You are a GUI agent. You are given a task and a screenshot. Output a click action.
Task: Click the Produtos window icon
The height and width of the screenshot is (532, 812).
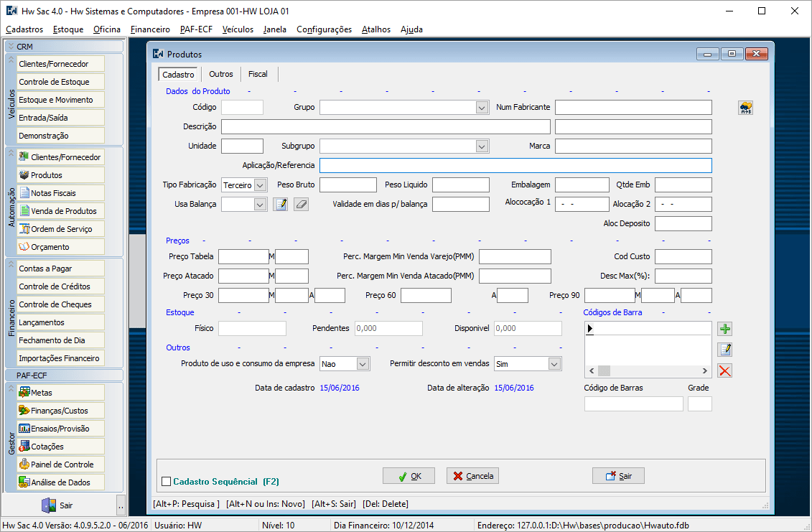(x=159, y=54)
